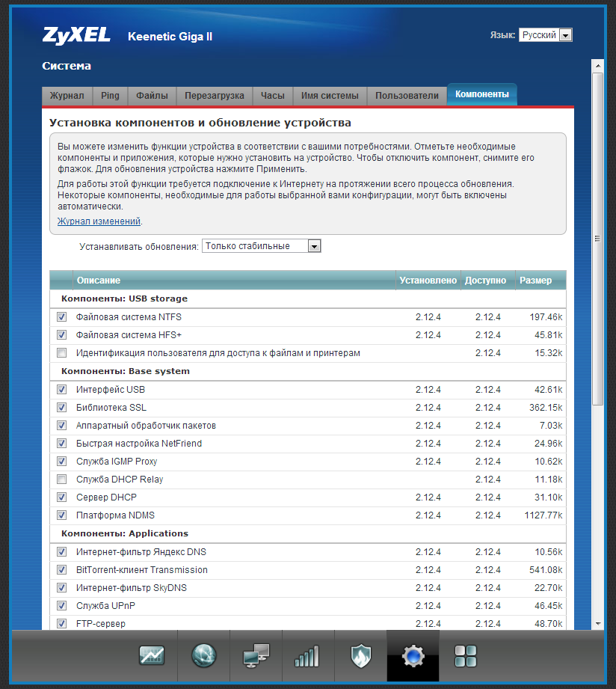The height and width of the screenshot is (689, 616).
Task: Switch to the Перезагрузка tab
Action: point(215,96)
